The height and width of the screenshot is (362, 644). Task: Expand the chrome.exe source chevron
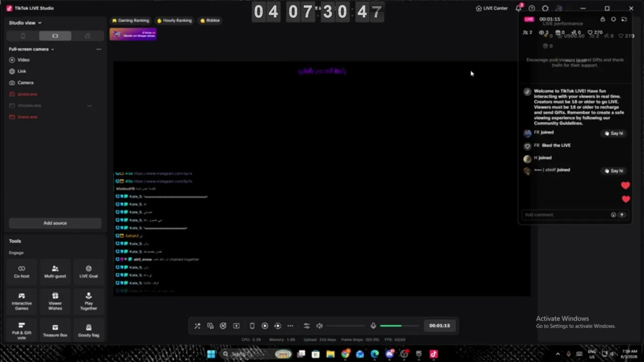coord(90,106)
